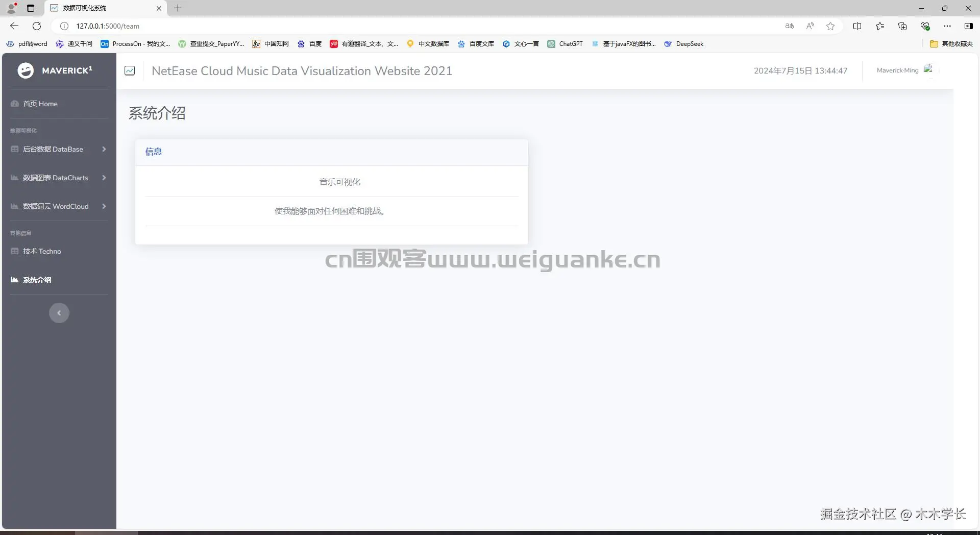Click the browser essentials heart icon
The image size is (980, 535).
925,26
